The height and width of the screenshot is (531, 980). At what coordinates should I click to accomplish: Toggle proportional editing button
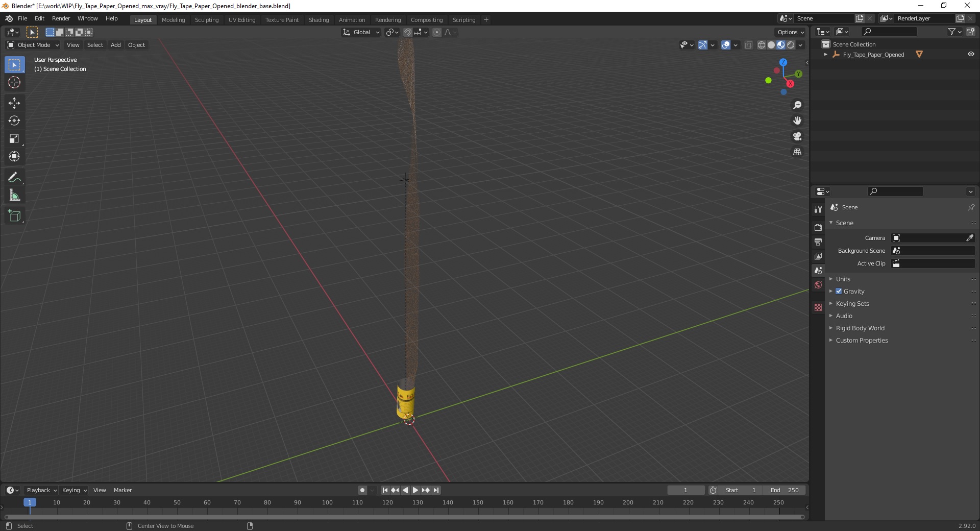(x=437, y=32)
